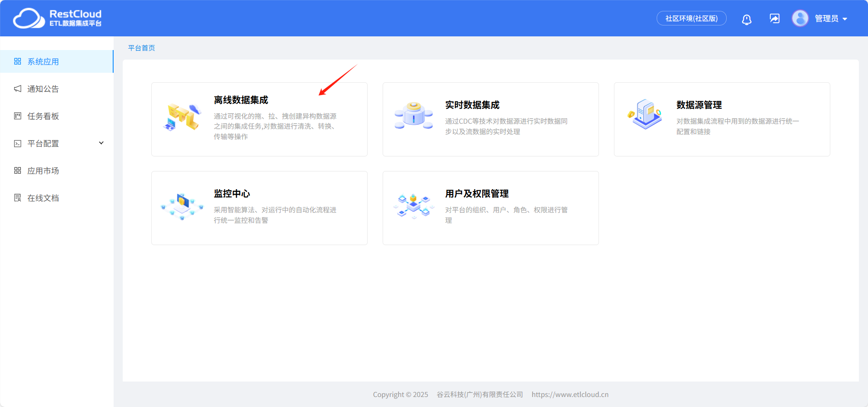Click the 数据源管理 server illustration
The image size is (868, 407).
(645, 114)
